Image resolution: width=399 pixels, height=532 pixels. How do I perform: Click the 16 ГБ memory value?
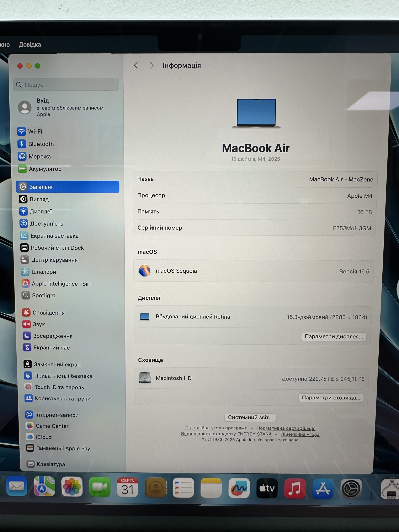tap(364, 212)
